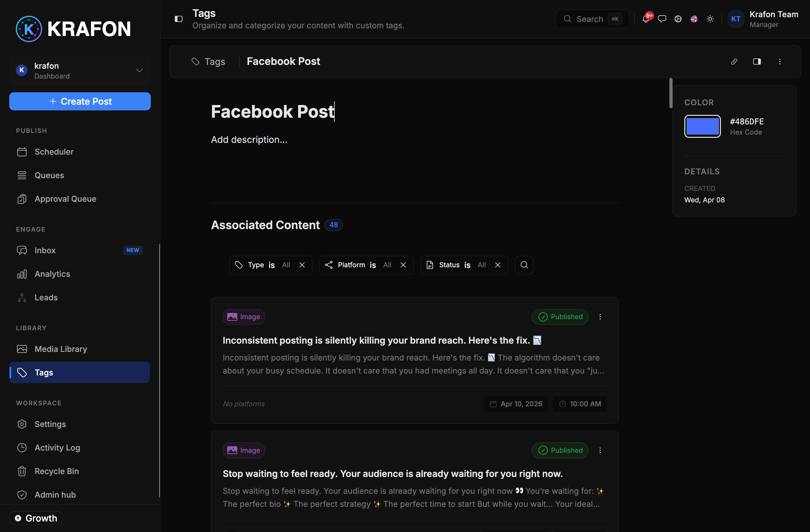Open the Inbox
Screen dimensions: 810x532
click(80, 250)
